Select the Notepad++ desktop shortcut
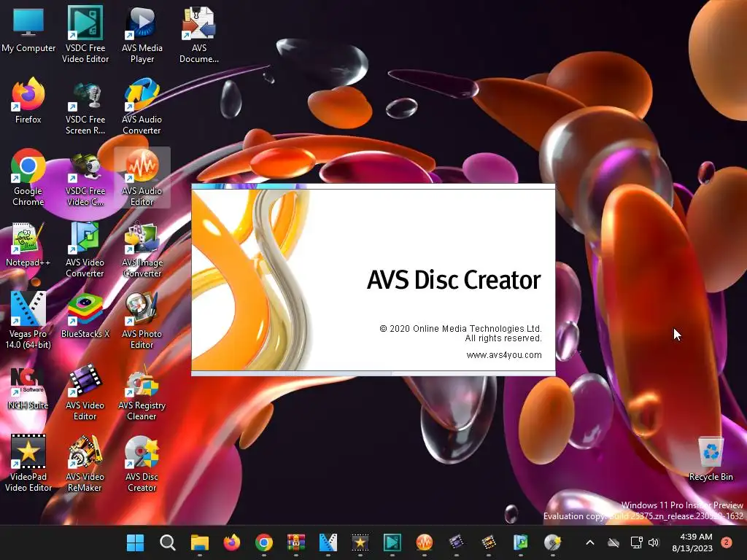The image size is (747, 560). 28,245
